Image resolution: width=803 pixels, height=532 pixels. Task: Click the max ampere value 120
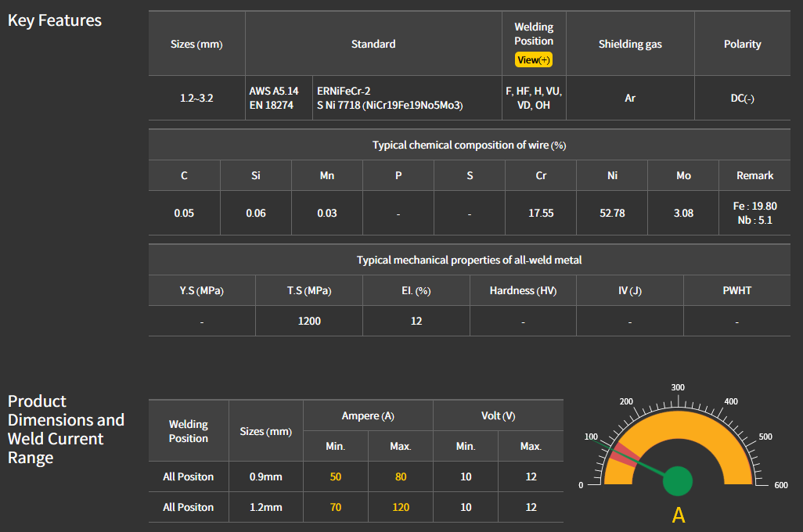tap(400, 507)
